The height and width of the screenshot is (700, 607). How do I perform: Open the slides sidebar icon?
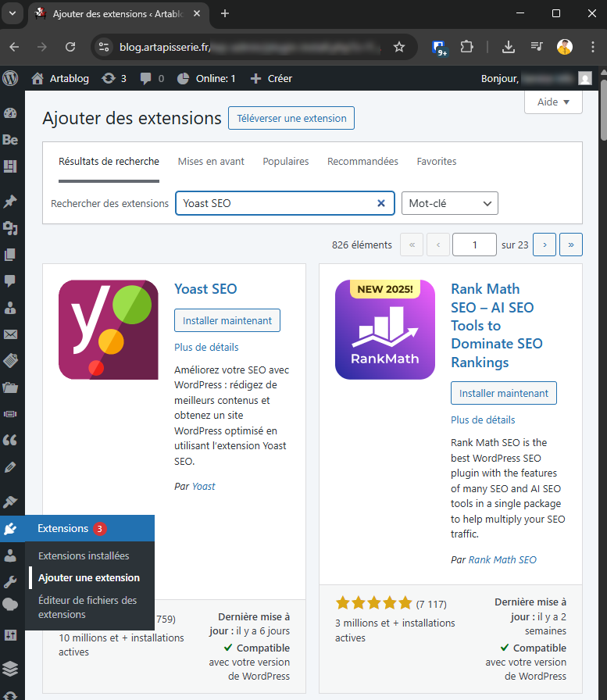(x=10, y=414)
